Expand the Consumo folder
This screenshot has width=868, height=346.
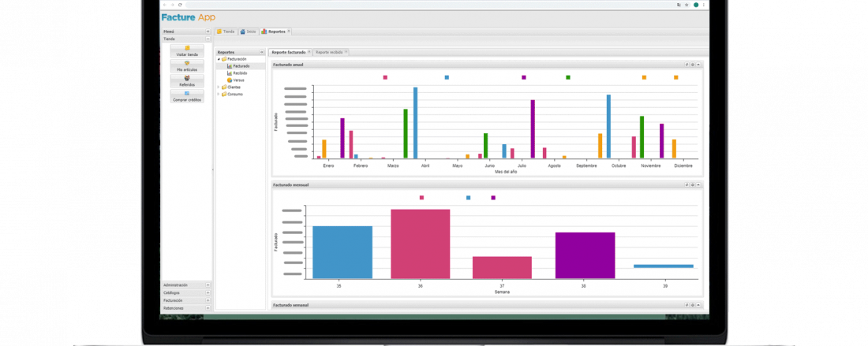point(219,94)
